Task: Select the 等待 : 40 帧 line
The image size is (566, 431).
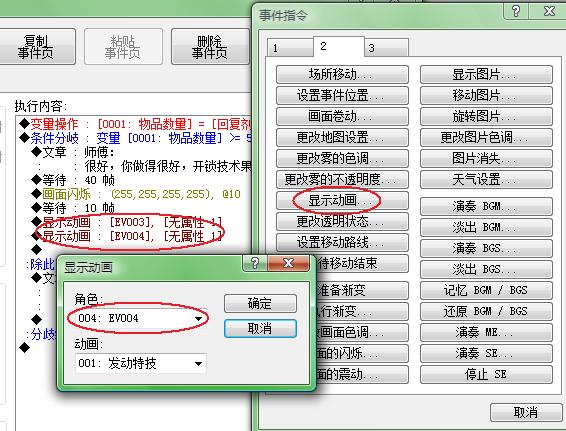Action: click(x=73, y=180)
